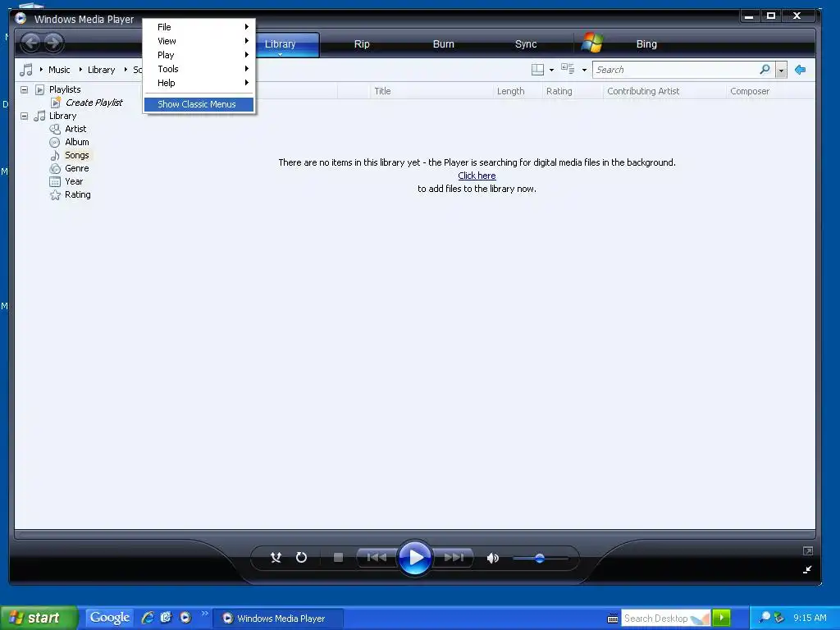Open the layout options dropdown arrow
Screen dimensions: 840x630
tap(552, 71)
